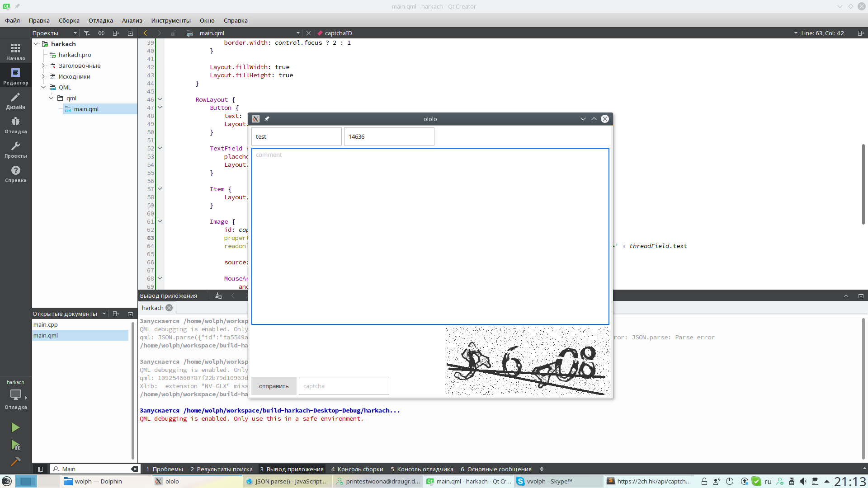Split the Open Documents panel
Image resolution: width=868 pixels, height=488 pixels.
[x=116, y=314]
